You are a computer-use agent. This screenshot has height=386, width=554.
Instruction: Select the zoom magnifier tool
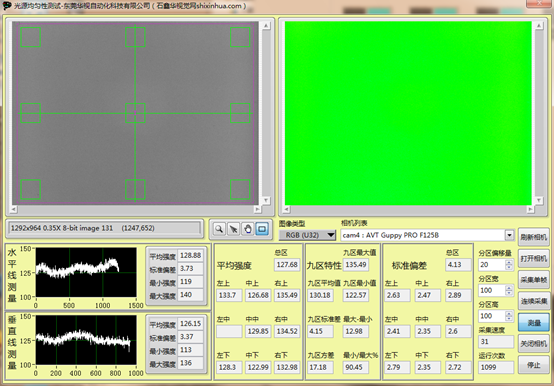219,229
